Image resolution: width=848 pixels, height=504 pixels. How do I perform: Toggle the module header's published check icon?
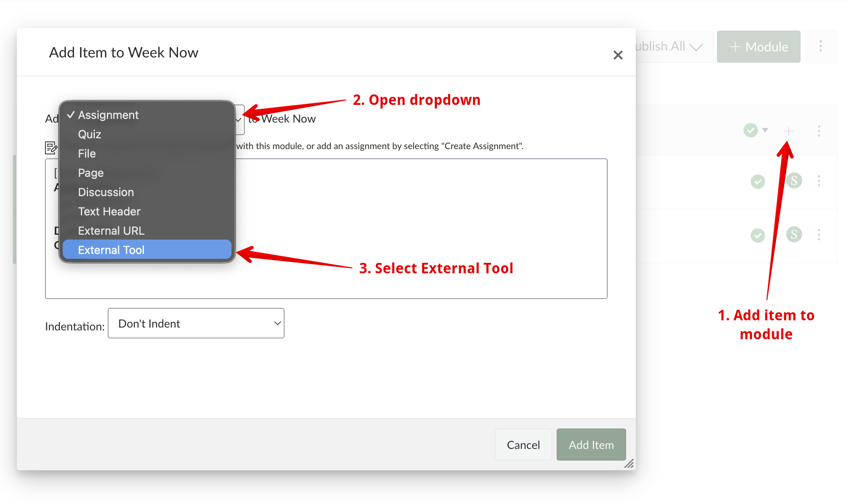click(750, 130)
